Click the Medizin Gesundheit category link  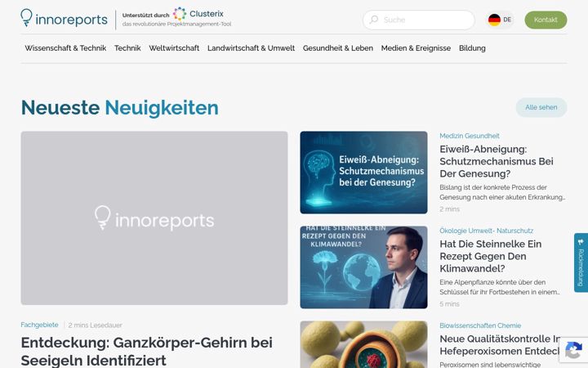pos(469,136)
